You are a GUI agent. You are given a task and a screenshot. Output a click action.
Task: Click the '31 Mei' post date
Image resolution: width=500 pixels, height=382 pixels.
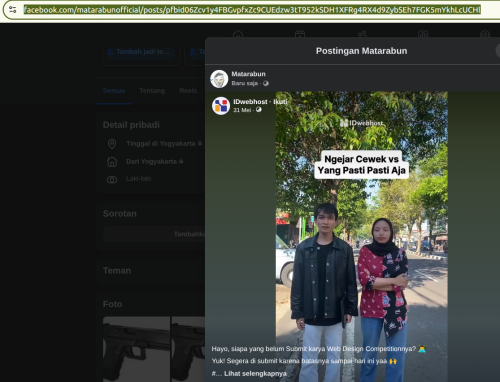tap(242, 110)
